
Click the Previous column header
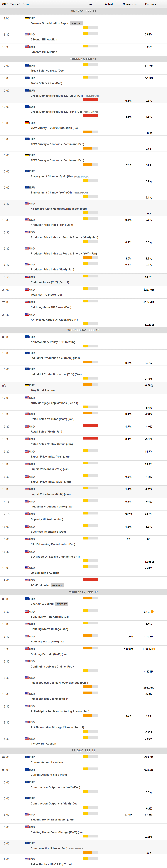coord(150,4)
